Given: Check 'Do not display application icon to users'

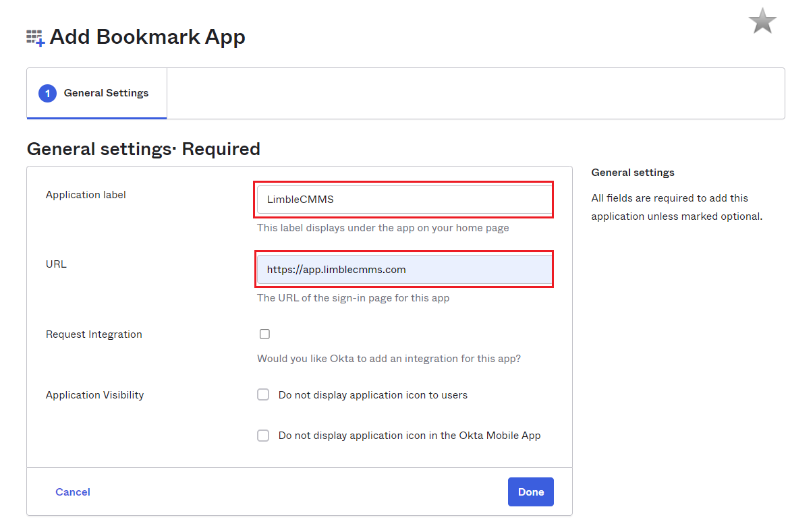Looking at the screenshot, I should tap(263, 394).
